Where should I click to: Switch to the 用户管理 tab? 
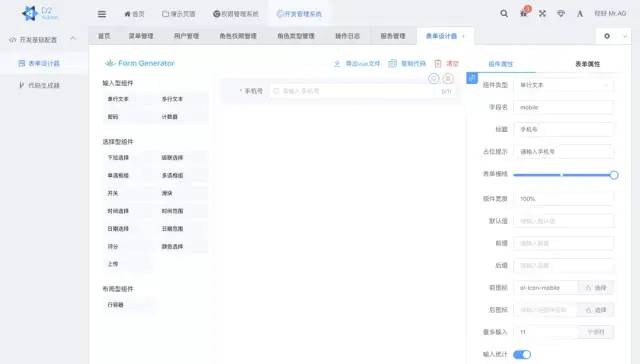tap(187, 36)
